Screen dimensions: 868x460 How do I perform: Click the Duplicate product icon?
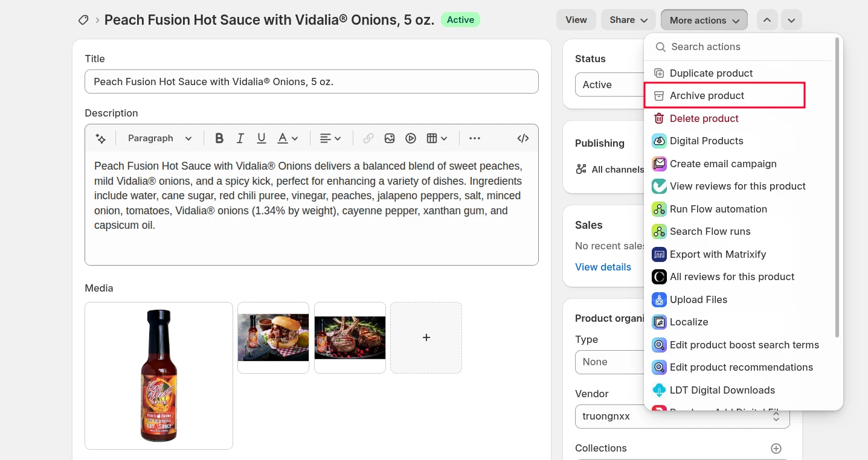(x=659, y=73)
